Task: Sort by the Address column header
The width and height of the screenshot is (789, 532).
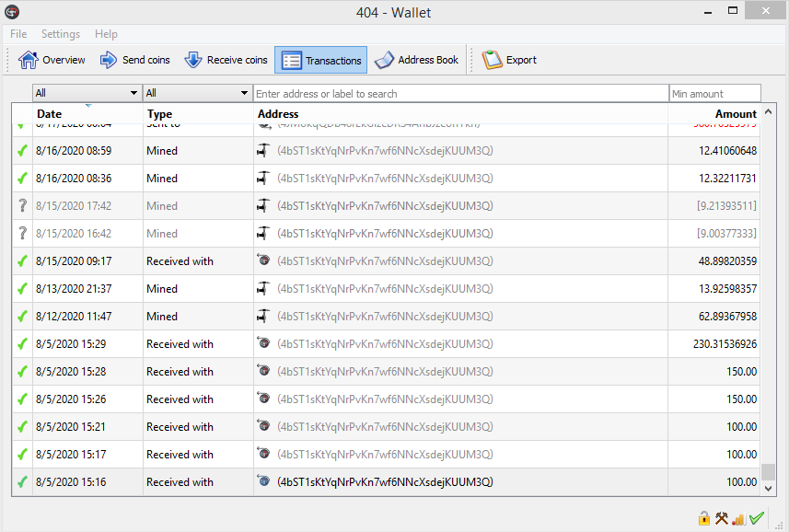Action: (x=461, y=113)
